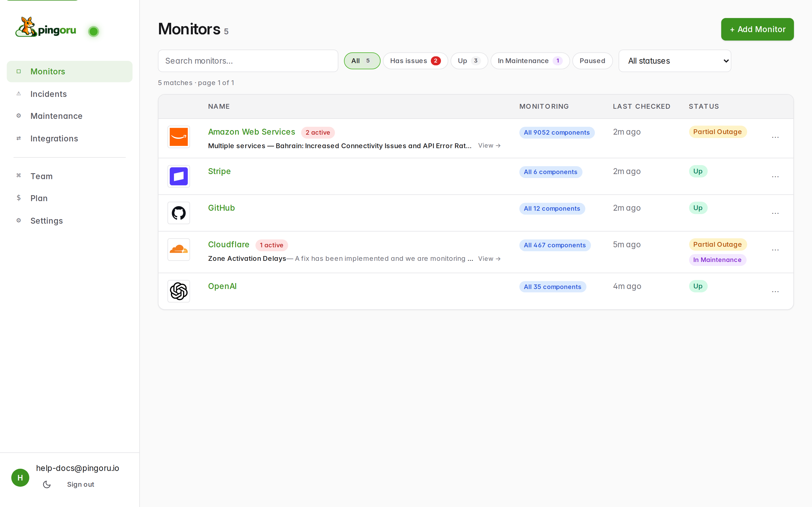Open the AWS incident View link
Screen dimensions: 812x507
pos(489,145)
